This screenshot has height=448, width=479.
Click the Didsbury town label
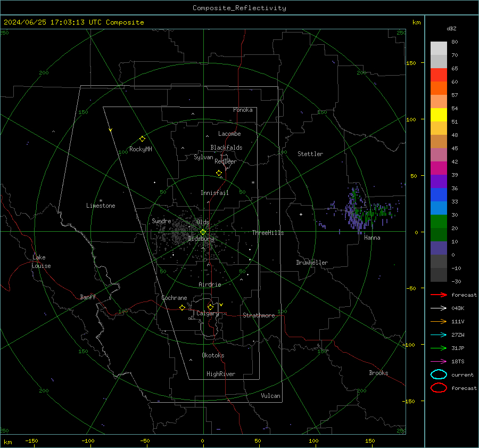201,239
